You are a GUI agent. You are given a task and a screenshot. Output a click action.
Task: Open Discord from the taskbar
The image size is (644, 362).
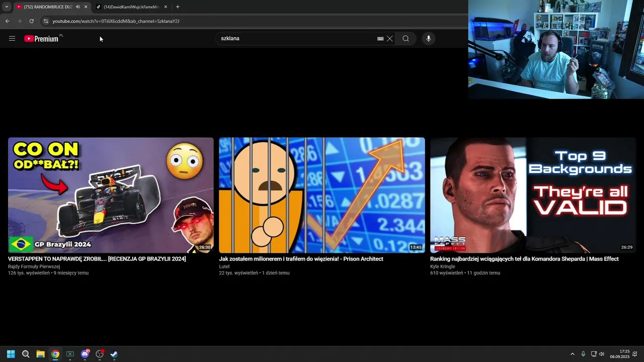(x=85, y=354)
